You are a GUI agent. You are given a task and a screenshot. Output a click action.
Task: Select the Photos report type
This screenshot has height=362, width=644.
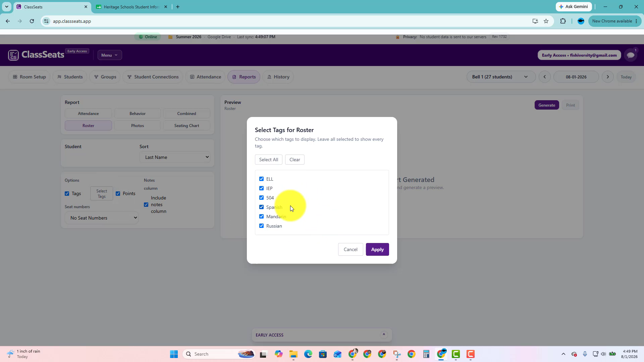coord(138,126)
